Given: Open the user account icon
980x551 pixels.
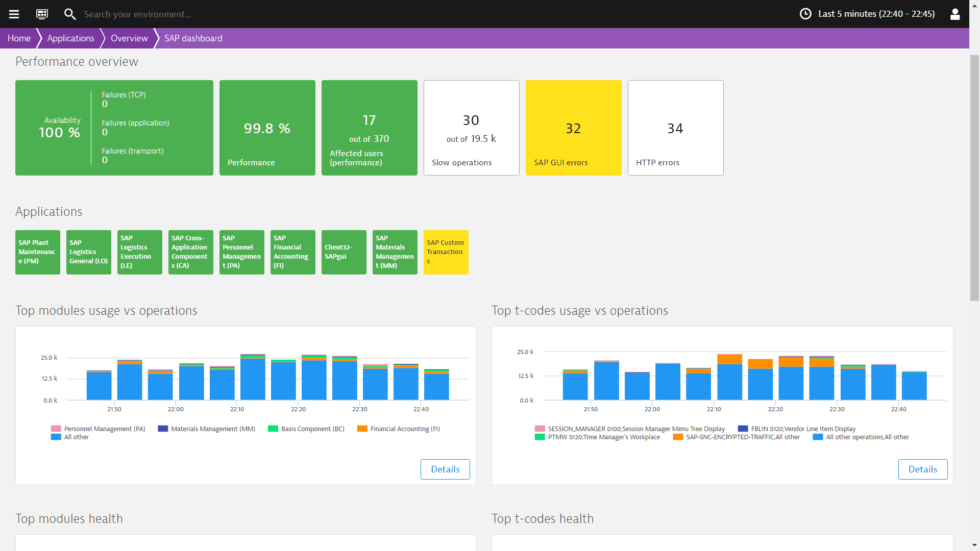Looking at the screenshot, I should [x=955, y=14].
